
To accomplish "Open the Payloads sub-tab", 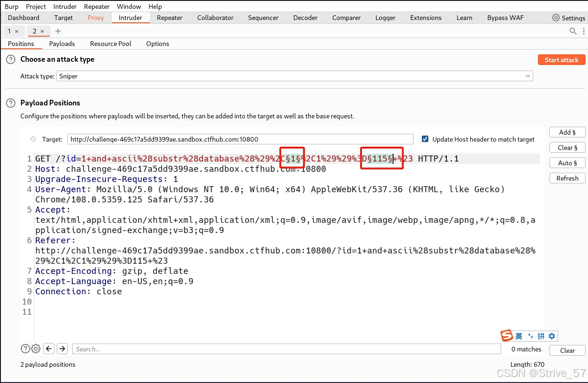I will coord(62,44).
